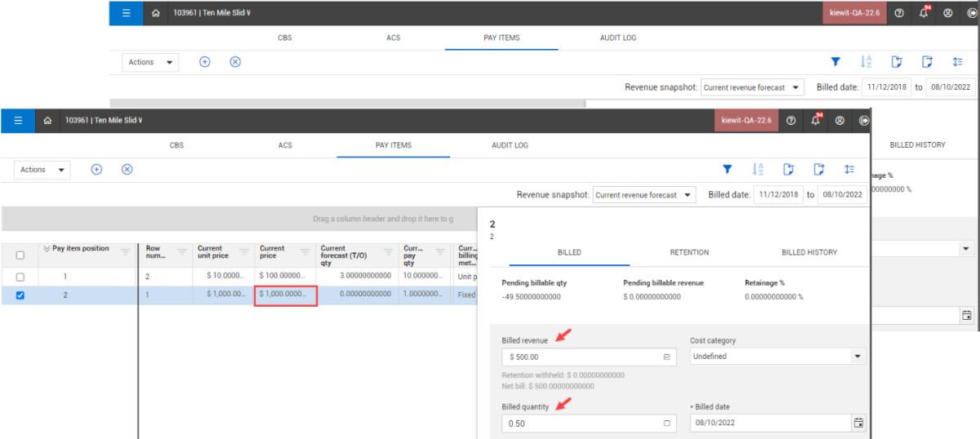
Task: Open the calendar picker for the 08/10/2022 Billed date field
Action: [858, 423]
